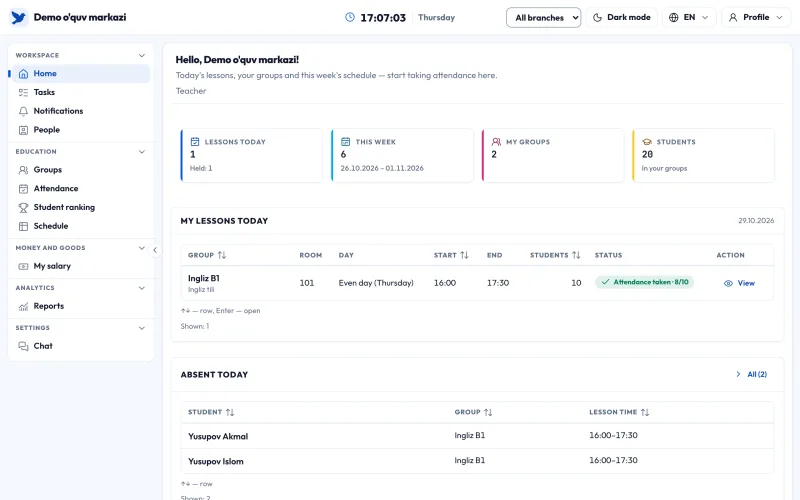Collapse the Money and Goods section

coord(142,248)
